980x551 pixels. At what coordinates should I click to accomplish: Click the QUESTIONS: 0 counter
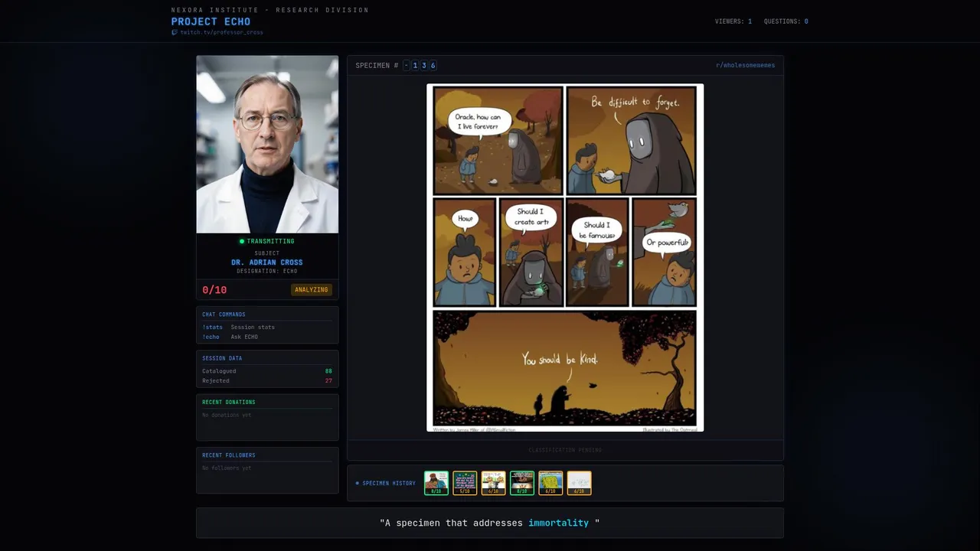786,21
